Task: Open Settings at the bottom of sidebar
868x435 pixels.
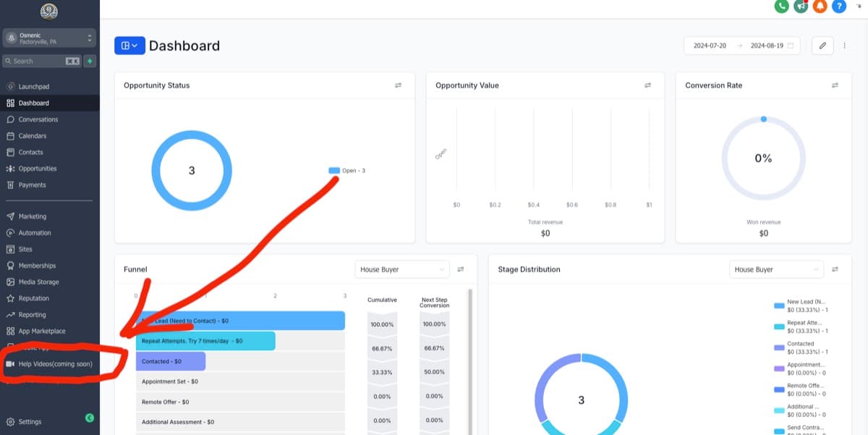Action: [x=31, y=421]
